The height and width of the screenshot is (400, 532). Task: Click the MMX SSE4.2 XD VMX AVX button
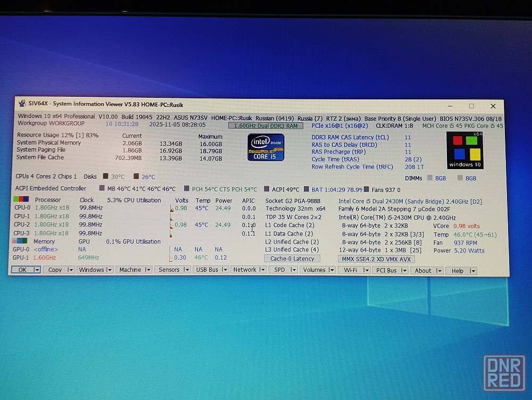pyautogui.click(x=376, y=259)
